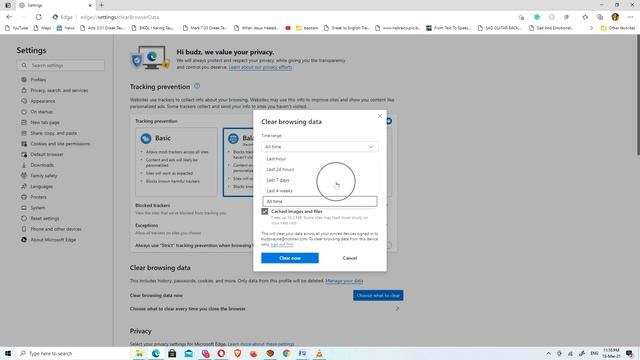Click the Clear now button
Screen dimensions: 640x360
(290, 258)
